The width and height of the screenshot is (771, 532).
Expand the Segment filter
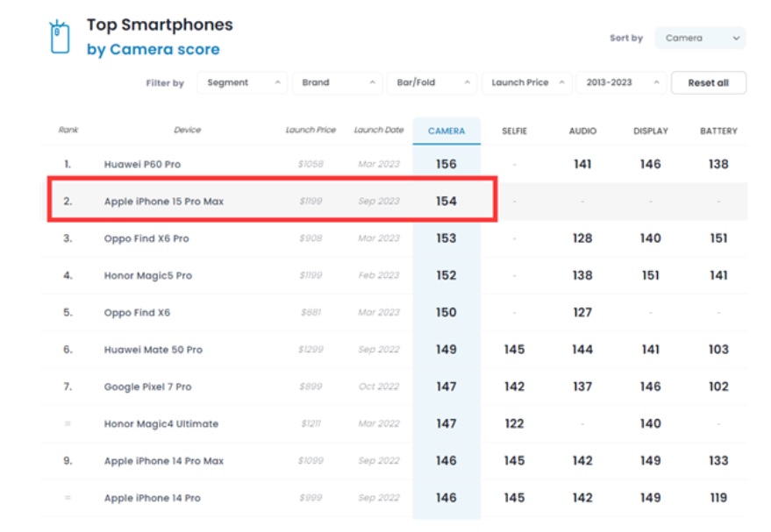[242, 82]
